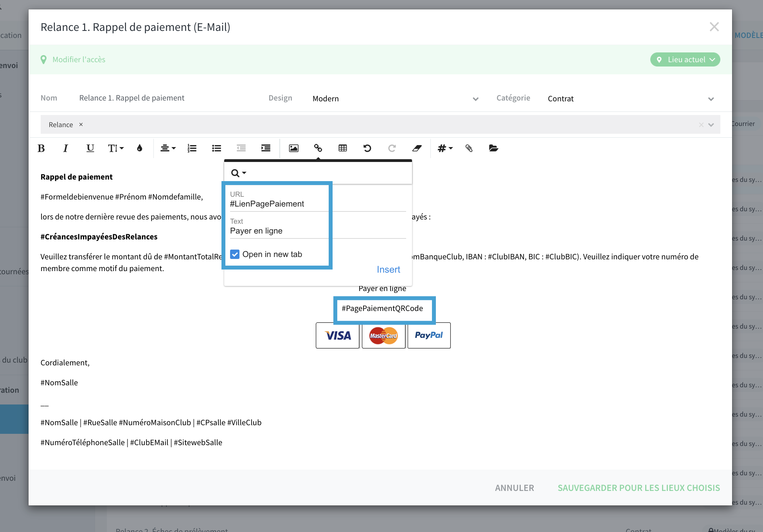The image size is (763, 532).
Task: Click '#CréancesImpayéesDesRelances' placeholder
Action: coord(99,237)
